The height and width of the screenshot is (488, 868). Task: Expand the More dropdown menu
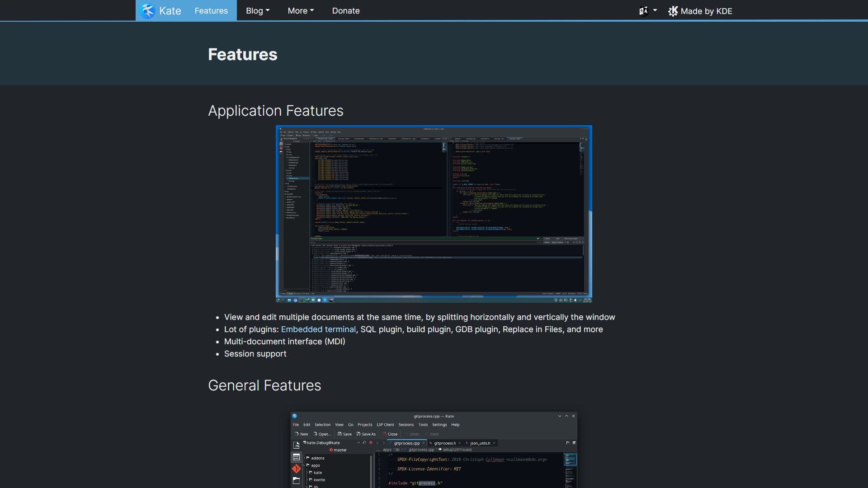point(301,10)
